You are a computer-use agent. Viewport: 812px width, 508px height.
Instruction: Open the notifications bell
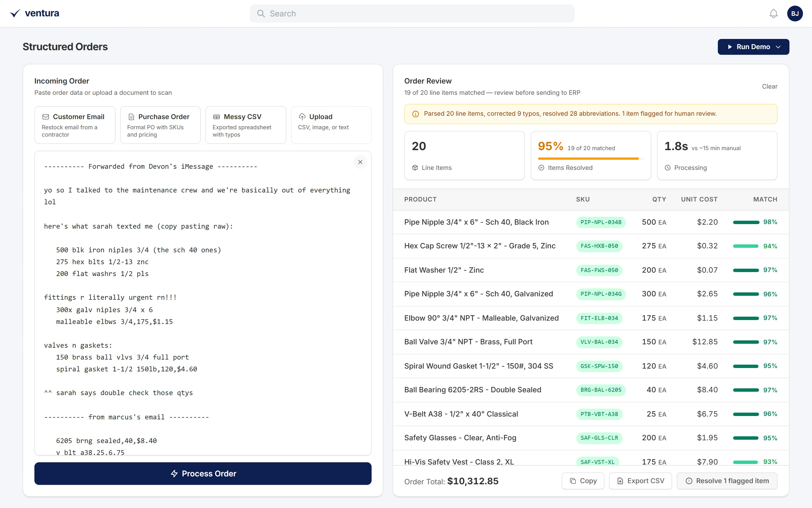tap(773, 14)
